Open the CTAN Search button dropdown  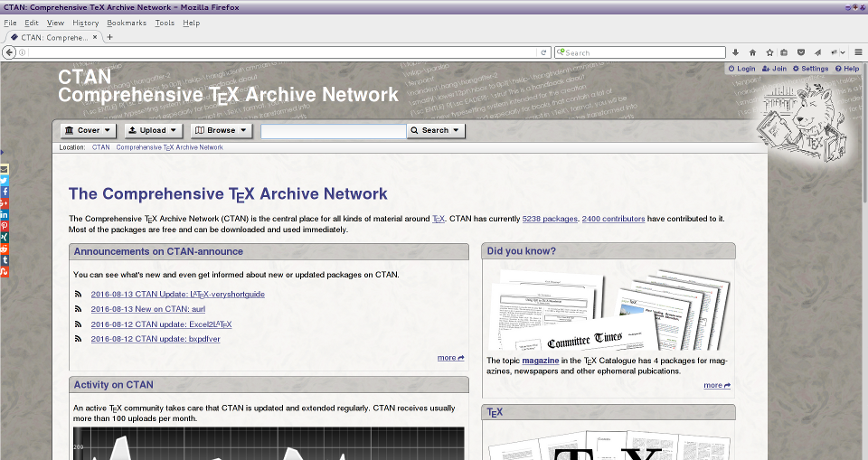pos(436,131)
